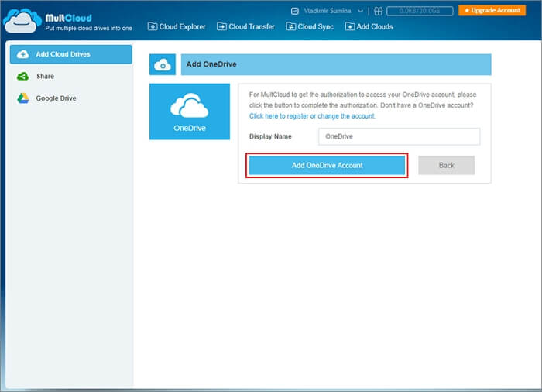Click the small cloud icon beside Add OneDrive header
Viewport: 542px width, 392px height.
(x=163, y=65)
